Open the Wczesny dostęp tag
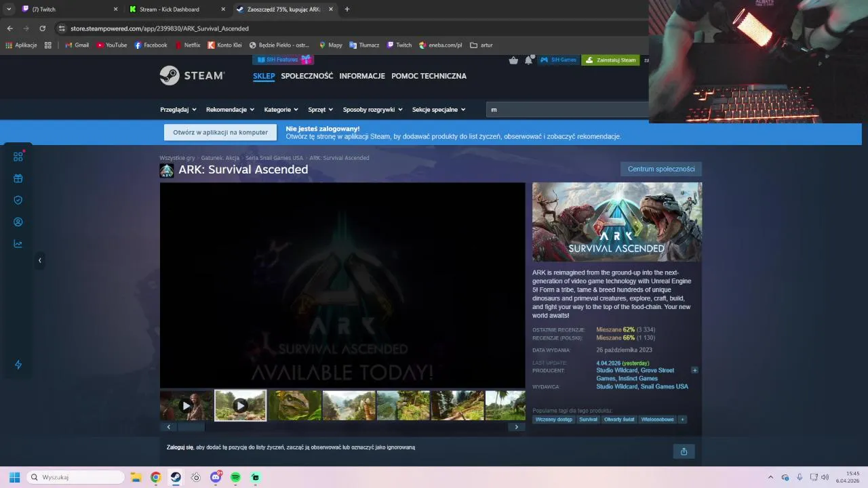868x488 pixels. pos(553,420)
